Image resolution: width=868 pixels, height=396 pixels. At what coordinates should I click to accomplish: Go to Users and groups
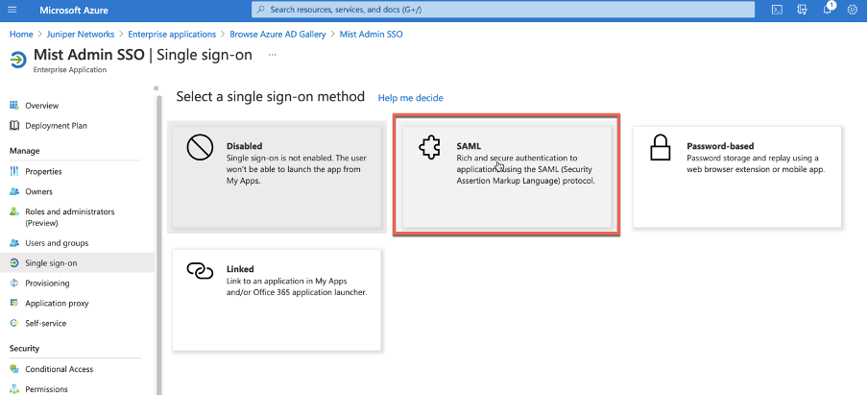[56, 243]
